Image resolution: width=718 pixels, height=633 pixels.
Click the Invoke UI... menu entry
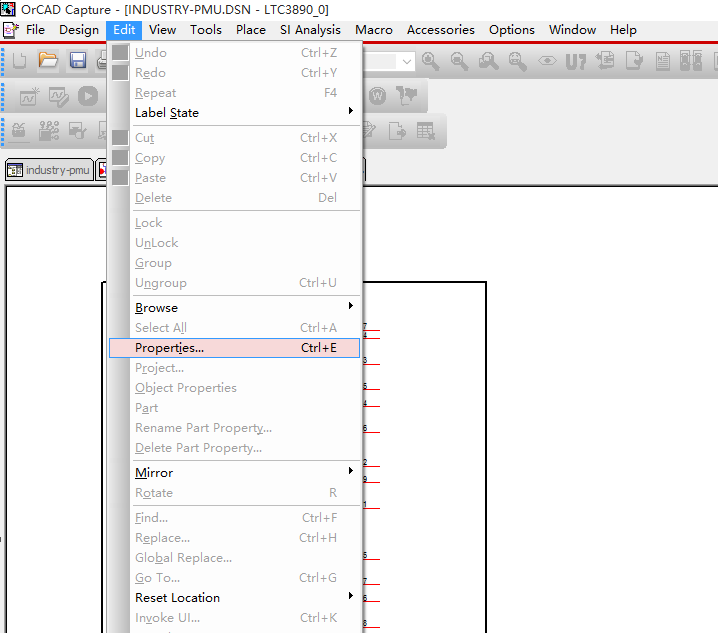click(234, 618)
